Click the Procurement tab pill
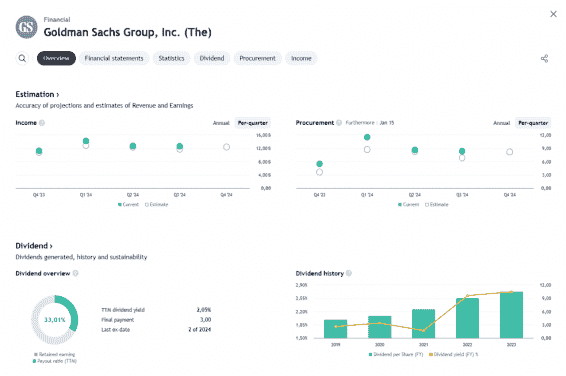This screenshot has width=566, height=376. tap(257, 58)
